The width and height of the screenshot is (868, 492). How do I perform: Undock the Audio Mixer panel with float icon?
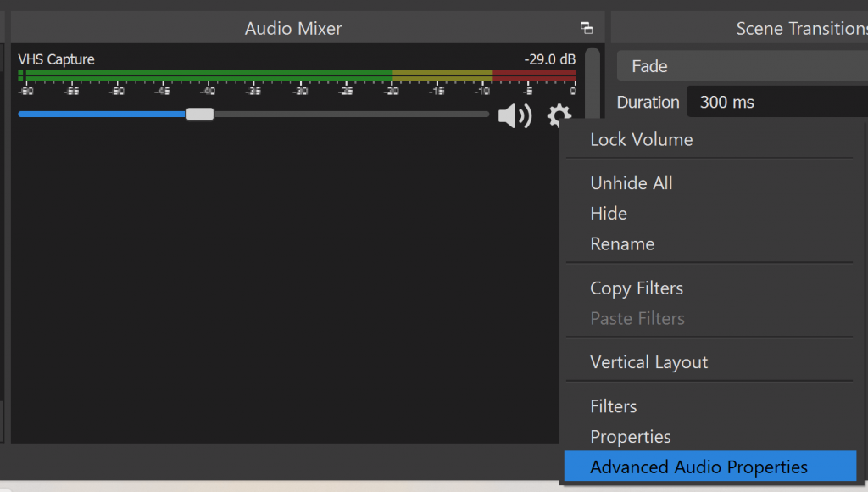587,28
